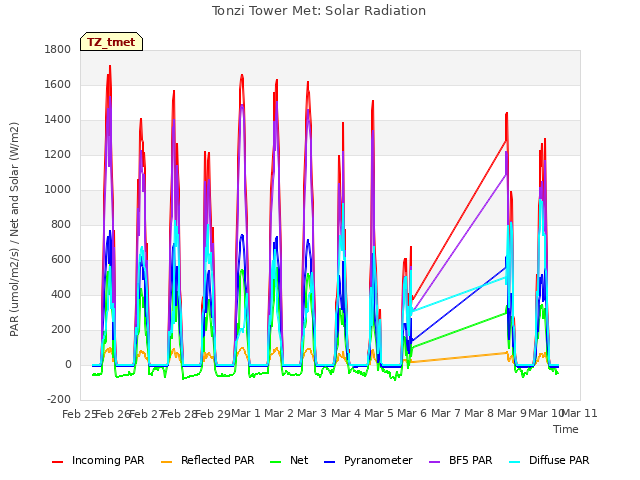Click the 800 y-axis tick value
Image resolution: width=640 pixels, height=480 pixels.
pos(61,224)
